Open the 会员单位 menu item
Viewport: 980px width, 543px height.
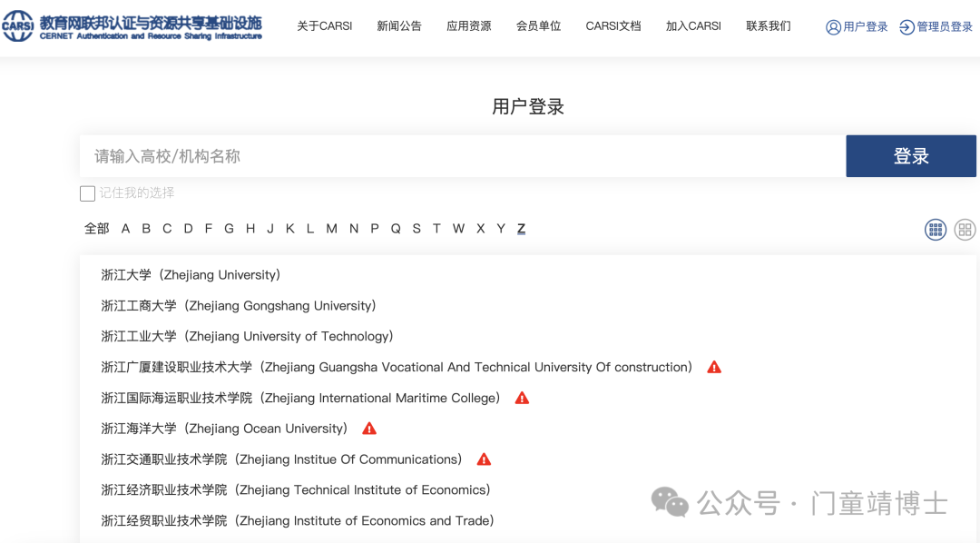tap(539, 26)
